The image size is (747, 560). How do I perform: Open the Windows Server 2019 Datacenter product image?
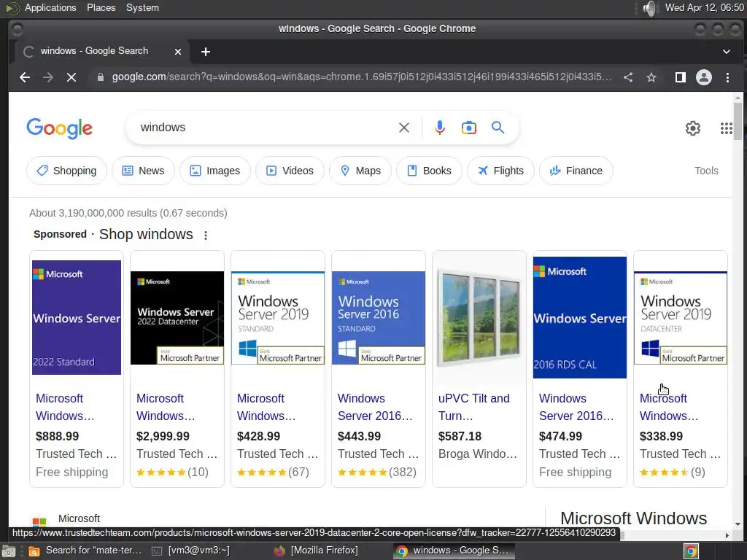[x=681, y=318]
